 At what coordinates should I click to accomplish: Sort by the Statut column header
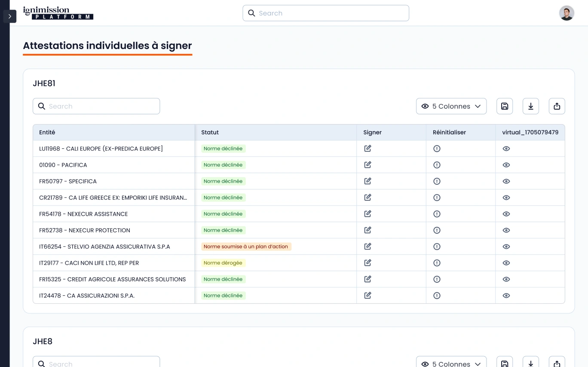click(x=210, y=132)
